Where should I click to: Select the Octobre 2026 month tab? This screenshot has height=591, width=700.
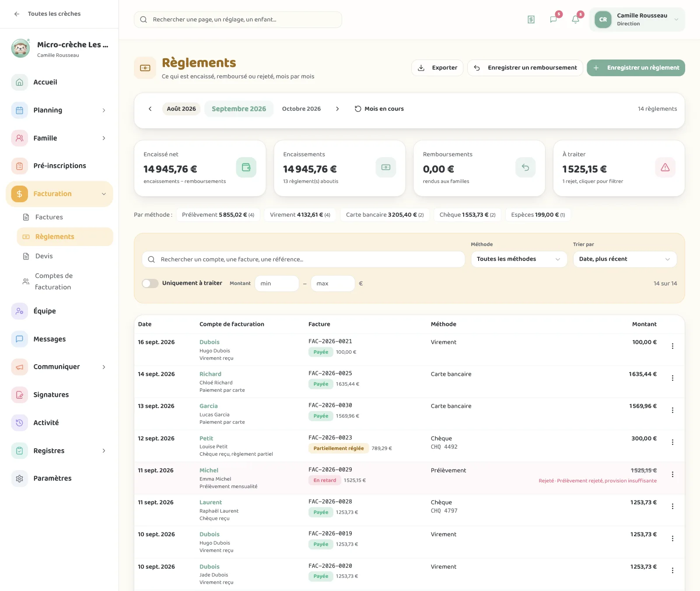(x=301, y=109)
